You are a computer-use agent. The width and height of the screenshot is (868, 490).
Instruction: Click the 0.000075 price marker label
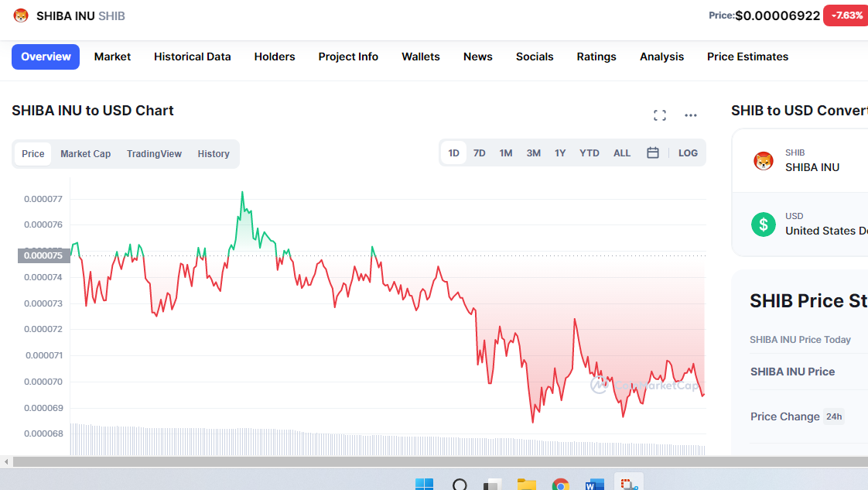(44, 255)
